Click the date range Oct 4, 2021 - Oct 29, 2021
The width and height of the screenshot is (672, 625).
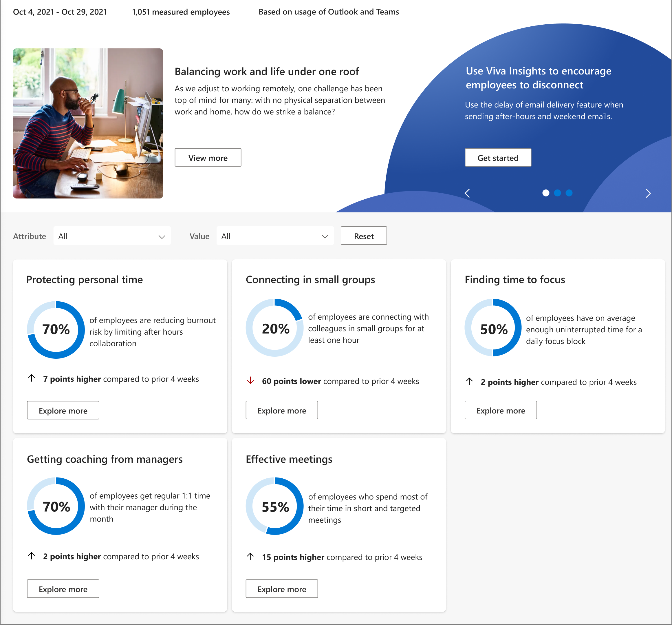coord(60,12)
